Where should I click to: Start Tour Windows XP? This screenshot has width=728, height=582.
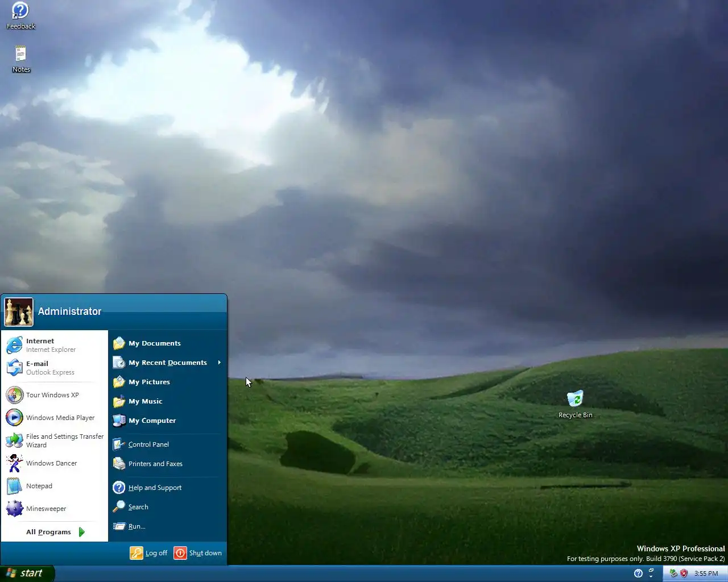click(x=54, y=395)
